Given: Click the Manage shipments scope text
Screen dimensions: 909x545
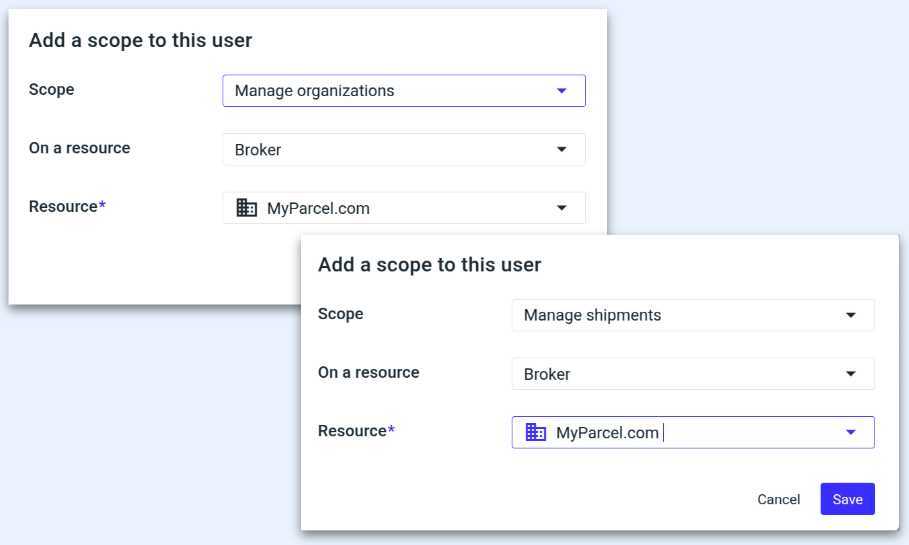Looking at the screenshot, I should [x=592, y=315].
